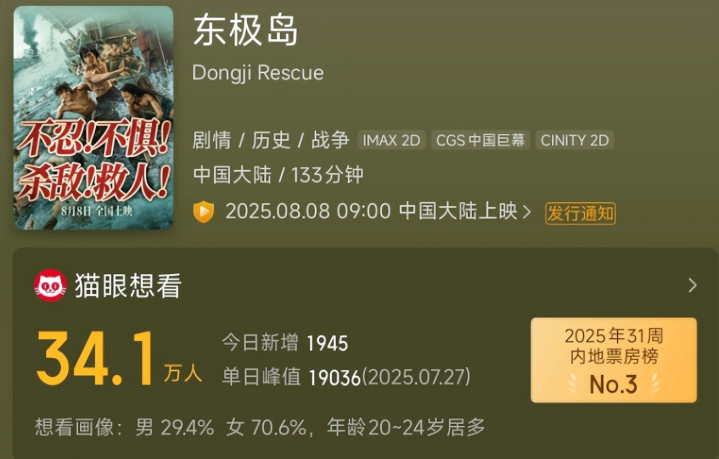Tap the 34.1万人 want-to-see count
This screenshot has width=719, height=459.
[x=119, y=359]
